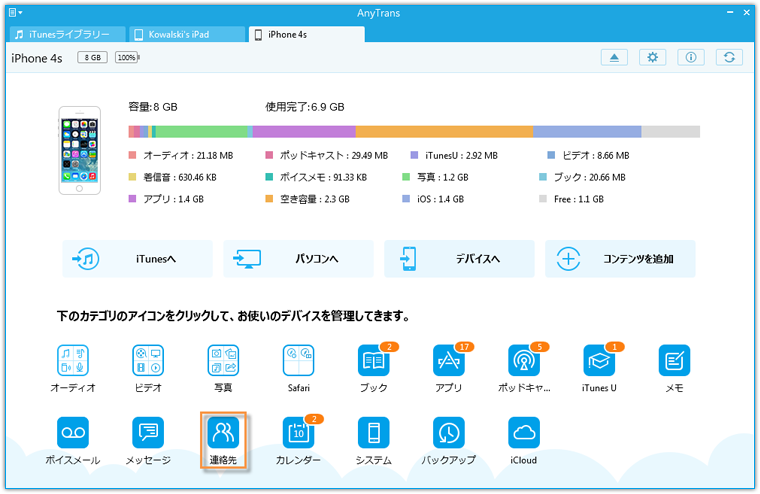
Task: Click the 写真 : 1.2 GB legend
Action: 436,177
